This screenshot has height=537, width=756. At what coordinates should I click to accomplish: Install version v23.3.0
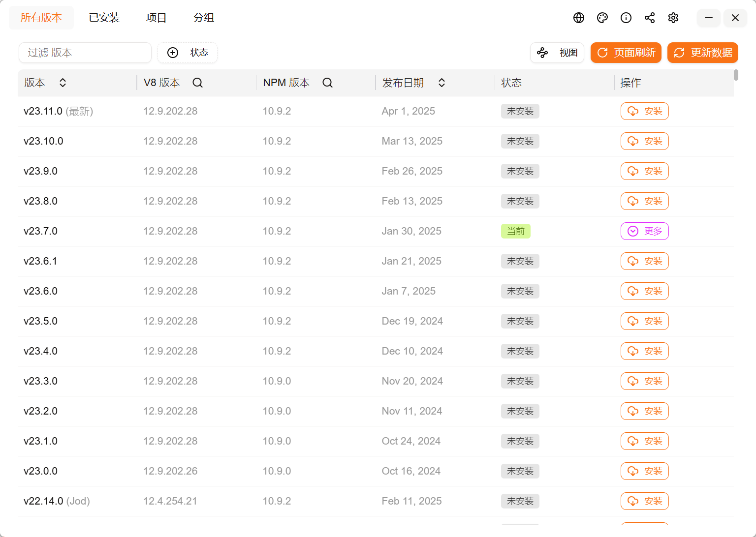(645, 381)
